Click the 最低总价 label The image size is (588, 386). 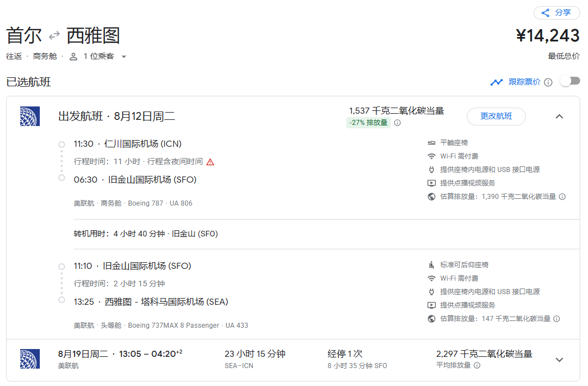coord(564,56)
